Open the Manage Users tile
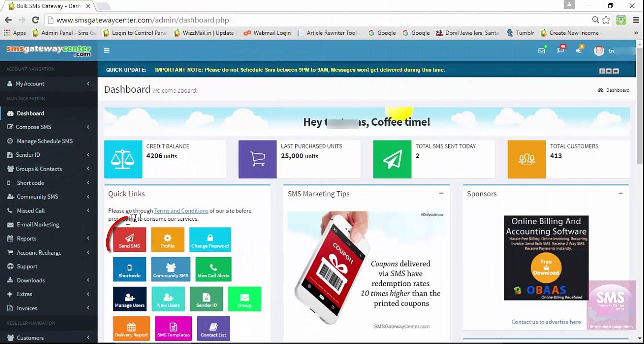 pyautogui.click(x=130, y=299)
